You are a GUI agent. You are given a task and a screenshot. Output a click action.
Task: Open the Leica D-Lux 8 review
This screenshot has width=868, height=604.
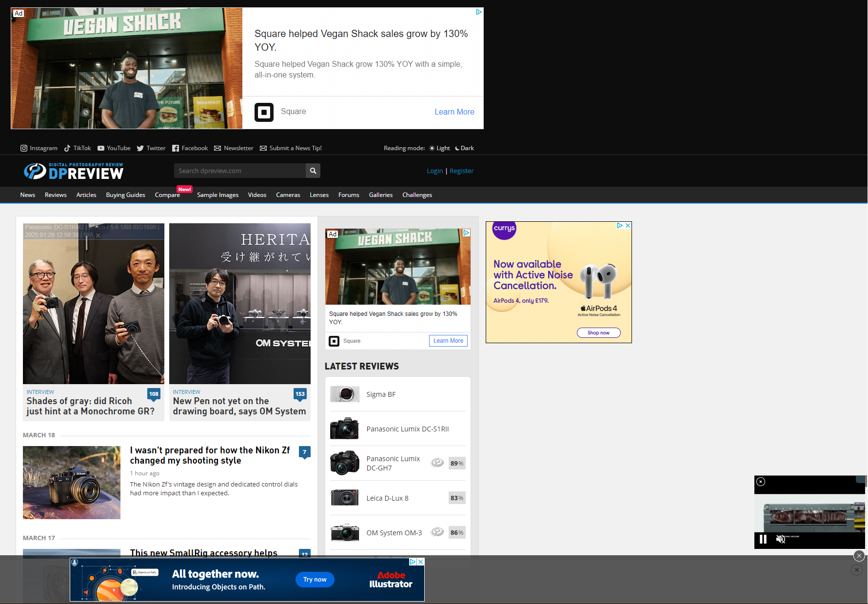point(387,498)
